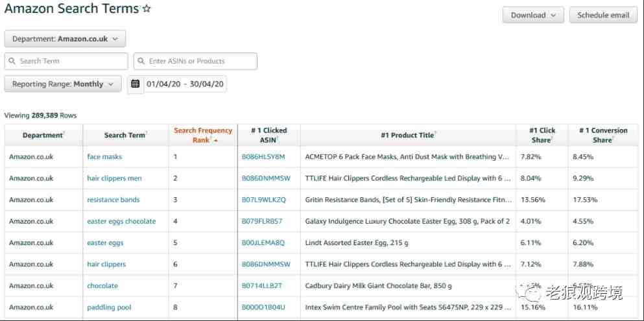Select the 7.82% click share cell
This screenshot has width=644, height=321.
pyautogui.click(x=531, y=157)
